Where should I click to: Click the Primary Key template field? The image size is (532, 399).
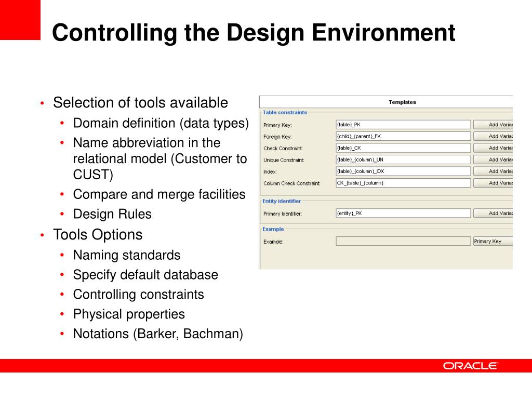[403, 125]
